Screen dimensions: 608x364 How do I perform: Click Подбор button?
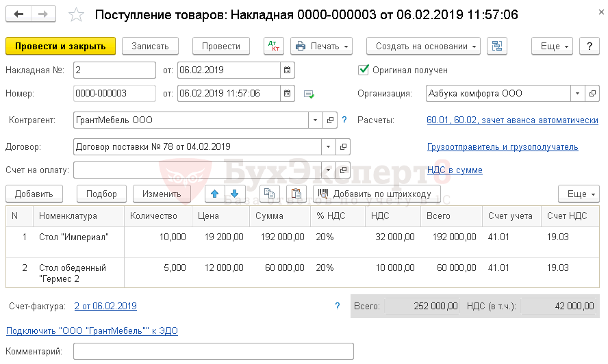[101, 194]
